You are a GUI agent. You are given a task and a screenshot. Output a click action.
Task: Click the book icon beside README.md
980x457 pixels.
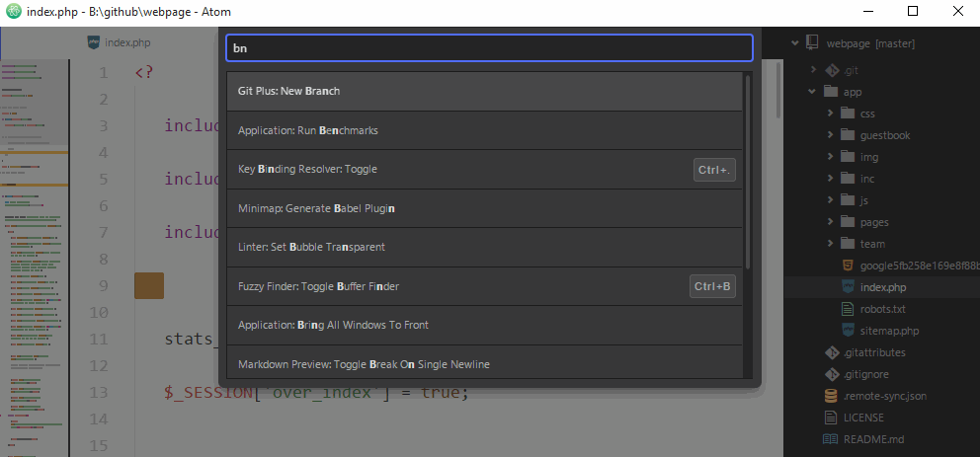click(x=831, y=439)
